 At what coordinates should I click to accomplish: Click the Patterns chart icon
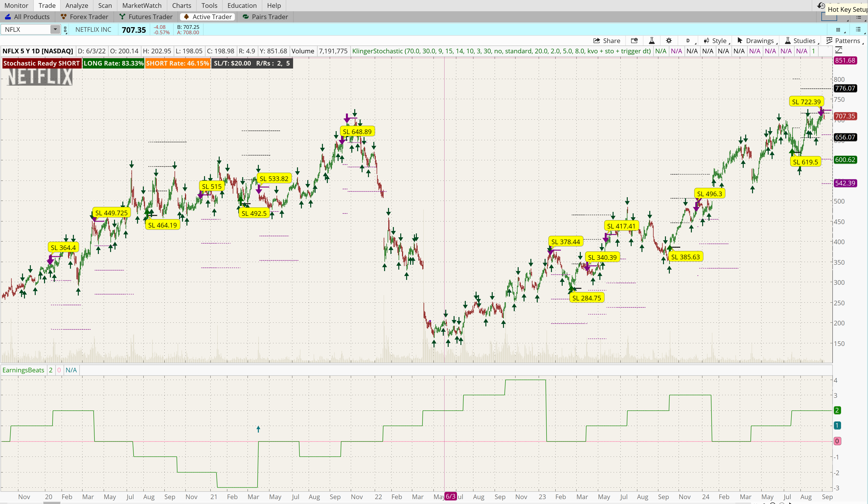[x=829, y=41]
